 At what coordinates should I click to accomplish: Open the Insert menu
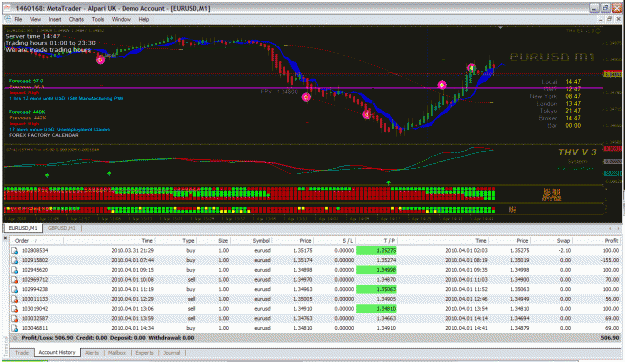pyautogui.click(x=55, y=19)
